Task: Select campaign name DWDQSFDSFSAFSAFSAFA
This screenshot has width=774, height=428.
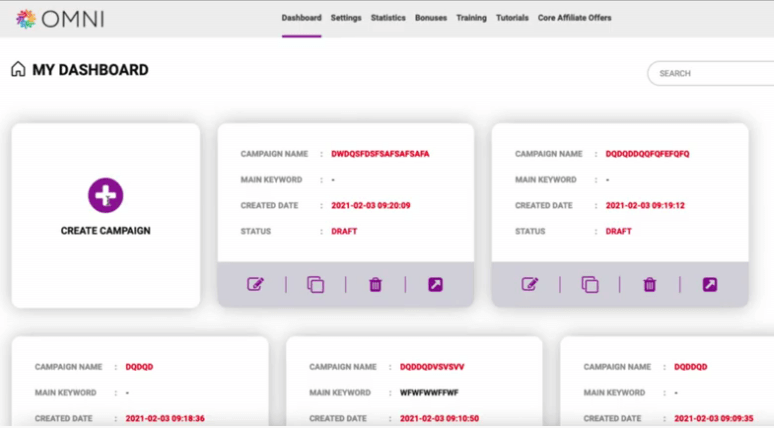Action: tap(380, 154)
